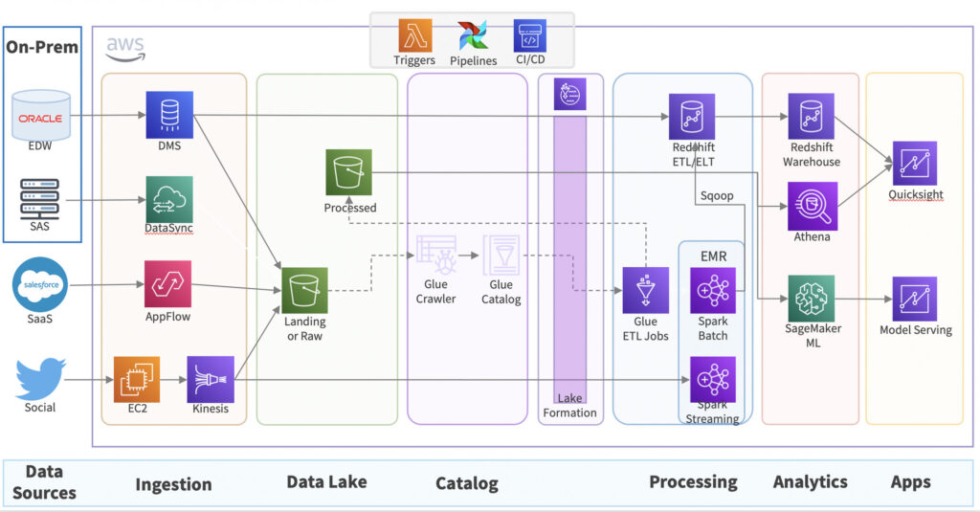Screen dimensions: 980x512
Task: Select the Redshift ETL/ELT icon
Action: click(692, 117)
